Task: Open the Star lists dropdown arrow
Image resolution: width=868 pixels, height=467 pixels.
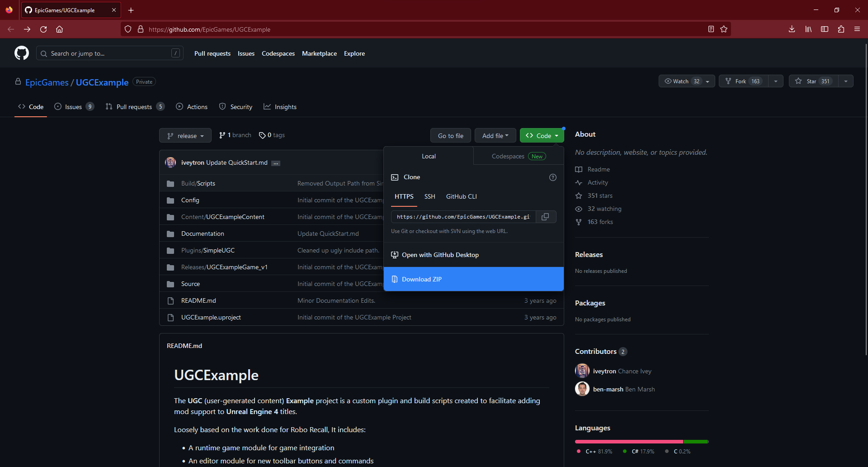Action: [846, 81]
